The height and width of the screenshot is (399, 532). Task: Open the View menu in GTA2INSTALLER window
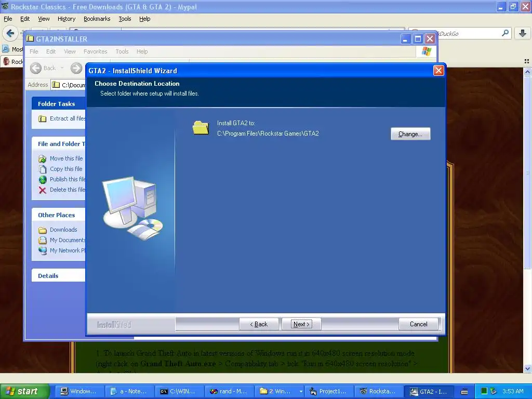click(70, 51)
